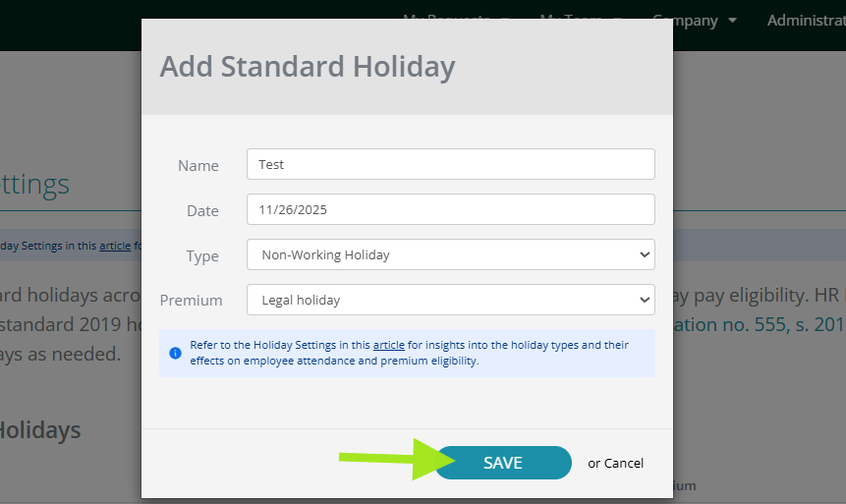
Task: Open the Type dropdown showing Non-Working Holiday
Action: click(x=450, y=254)
